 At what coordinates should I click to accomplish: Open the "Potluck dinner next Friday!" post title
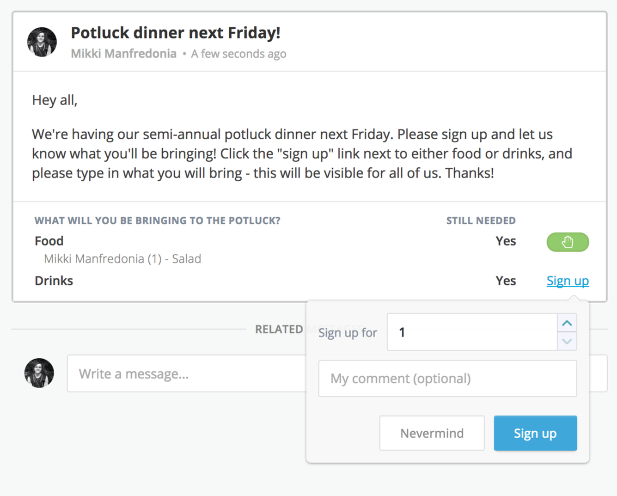[x=175, y=33]
